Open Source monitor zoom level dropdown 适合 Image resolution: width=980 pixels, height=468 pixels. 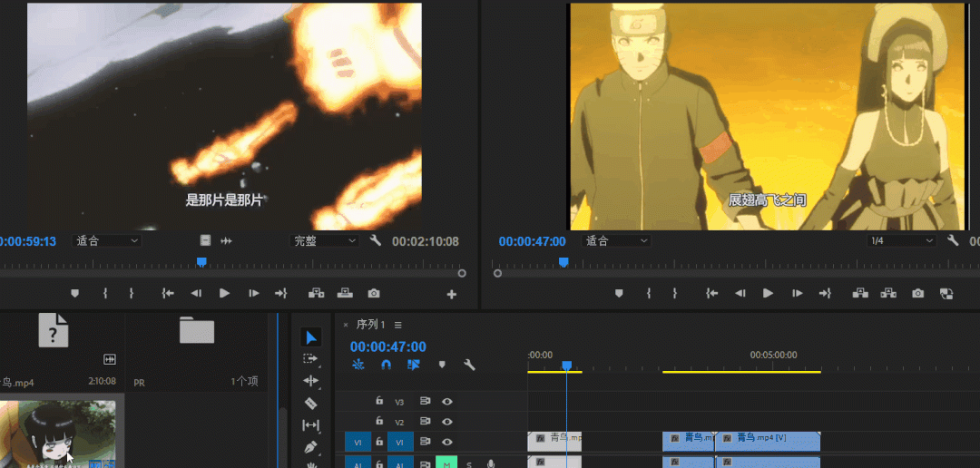coord(107,240)
